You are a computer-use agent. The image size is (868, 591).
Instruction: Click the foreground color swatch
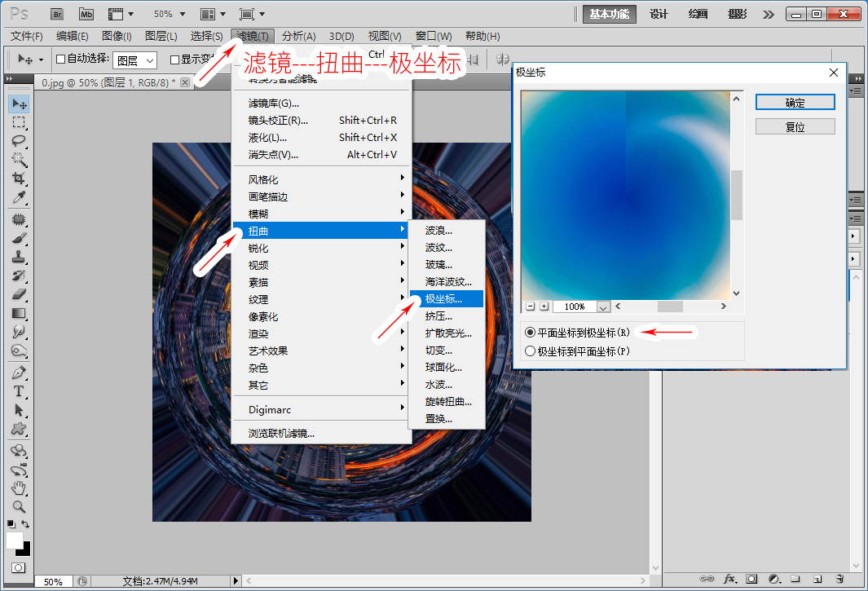[x=15, y=540]
